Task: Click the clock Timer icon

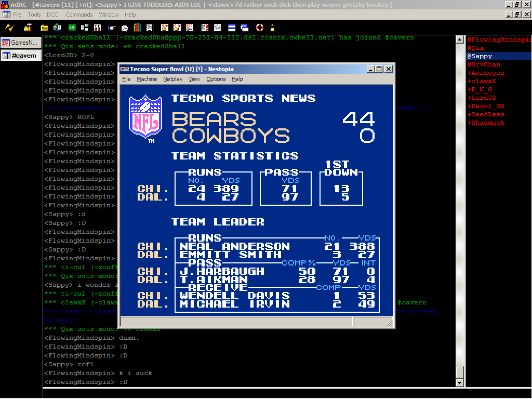Action: pyautogui.click(x=125, y=27)
